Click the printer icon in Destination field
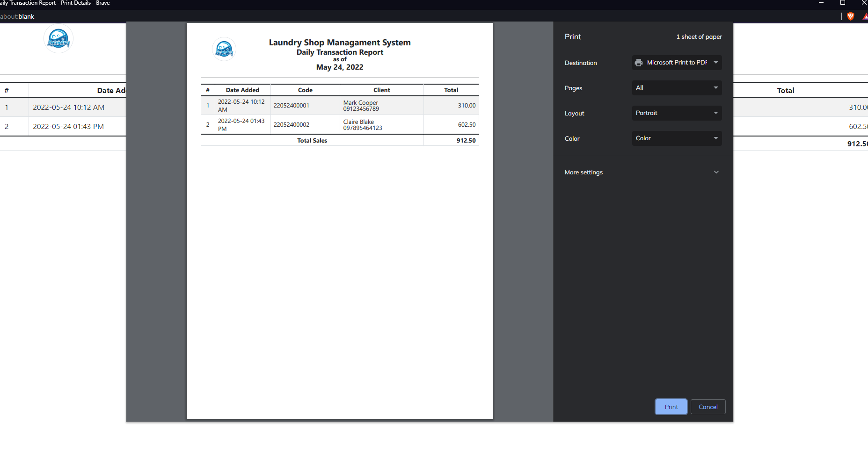Image resolution: width=868 pixels, height=467 pixels. tap(639, 63)
